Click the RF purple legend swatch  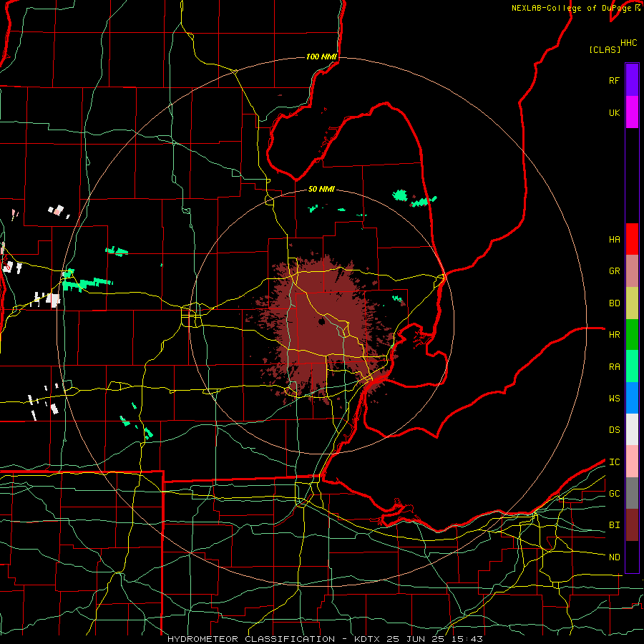[632, 80]
